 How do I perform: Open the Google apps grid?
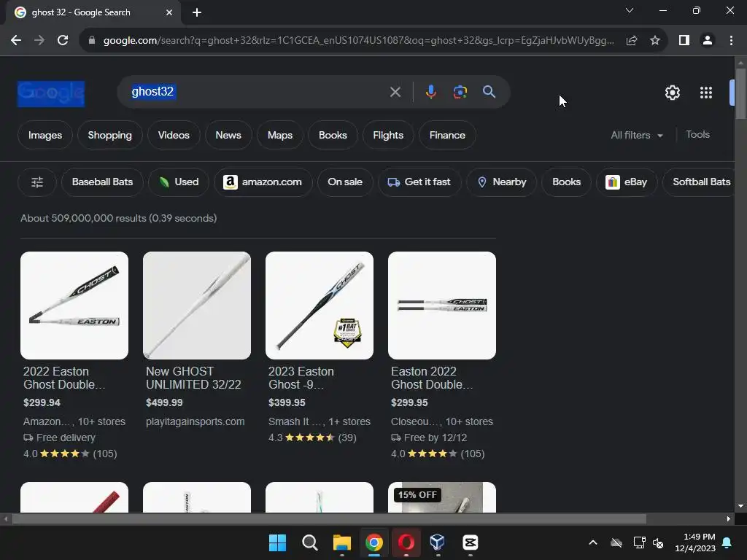[x=706, y=93]
